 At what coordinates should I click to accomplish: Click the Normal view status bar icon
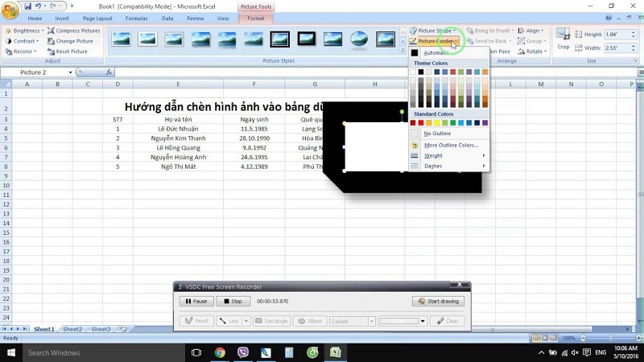click(536, 338)
